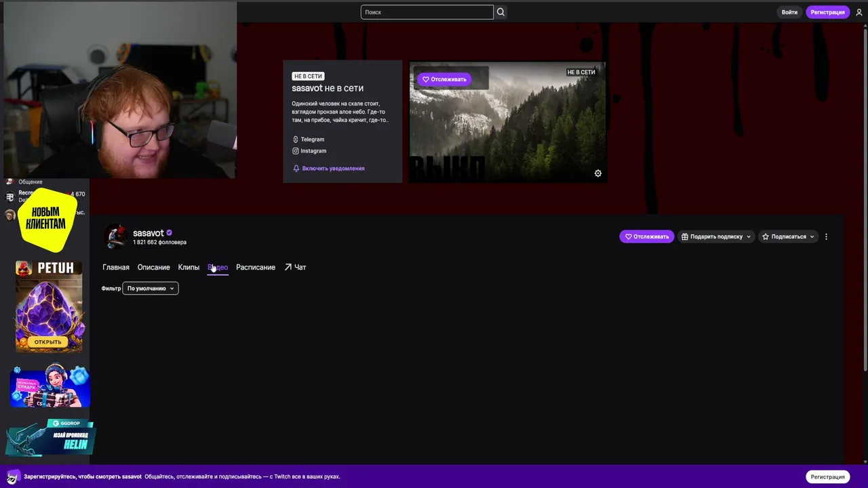
Task: Go to the Клипы tab
Action: (x=189, y=267)
